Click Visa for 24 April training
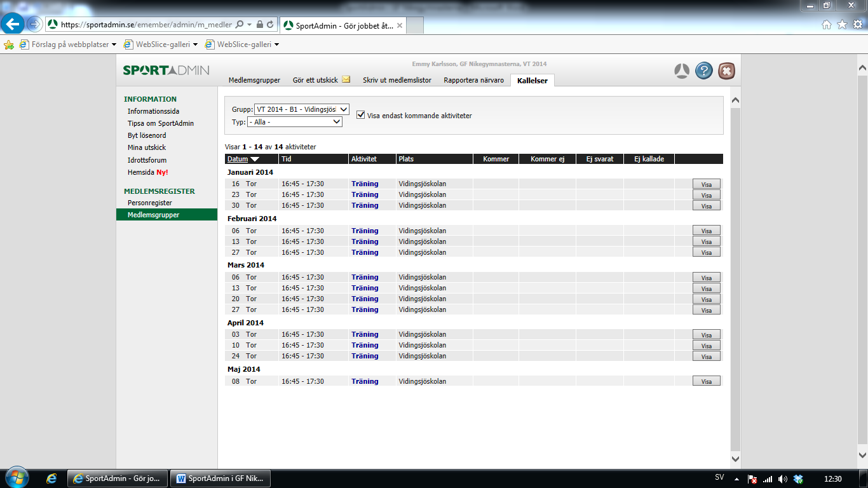868x488 pixels. pyautogui.click(x=707, y=356)
